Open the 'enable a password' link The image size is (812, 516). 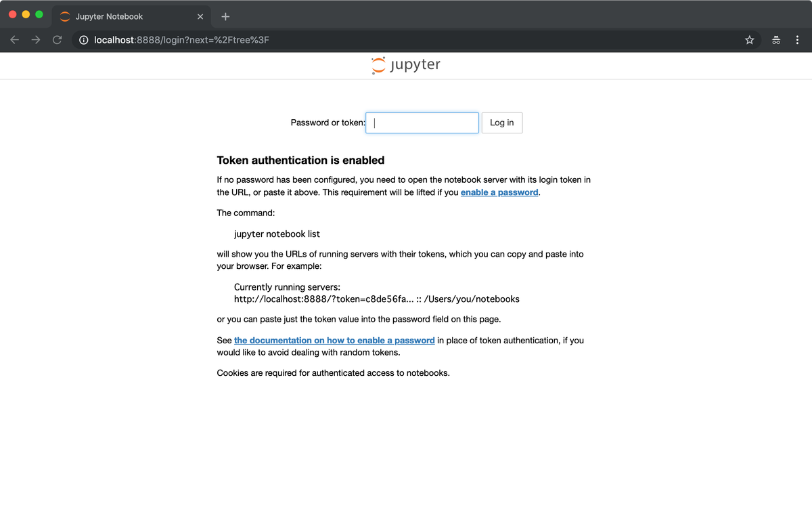coord(499,192)
